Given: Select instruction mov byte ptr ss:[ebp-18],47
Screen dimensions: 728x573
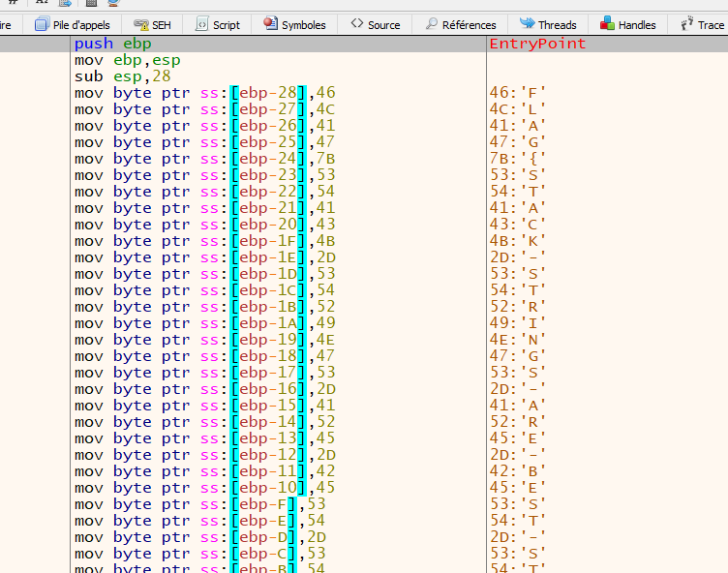Looking at the screenshot, I should (205, 356).
